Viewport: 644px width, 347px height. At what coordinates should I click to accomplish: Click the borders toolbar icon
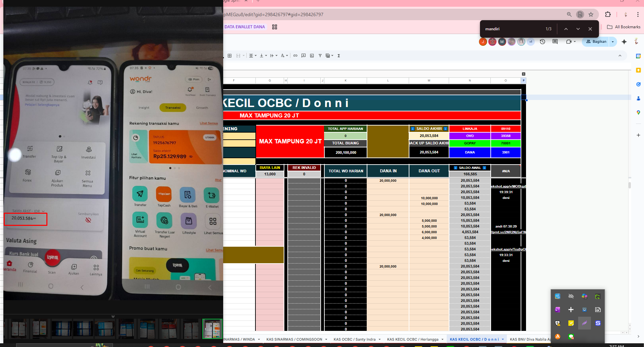[x=230, y=56]
